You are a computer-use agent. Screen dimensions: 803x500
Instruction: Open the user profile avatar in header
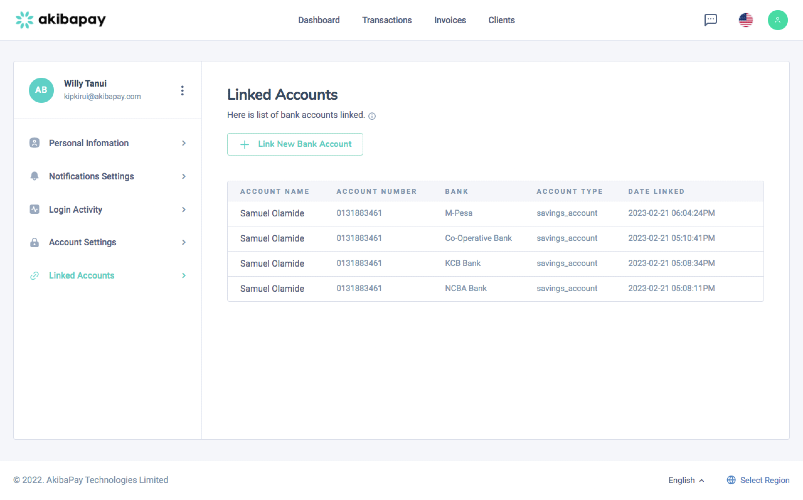777,20
